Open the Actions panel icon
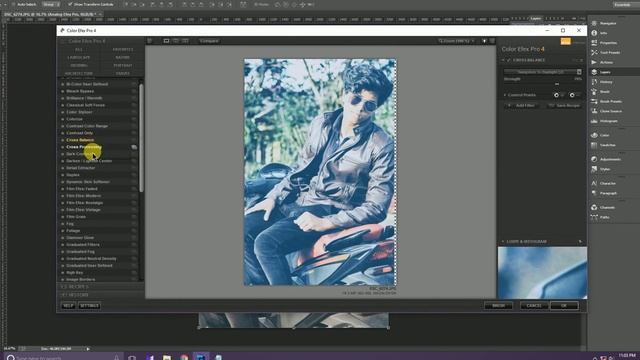Screen dimensions: 640x360 pos(594,62)
